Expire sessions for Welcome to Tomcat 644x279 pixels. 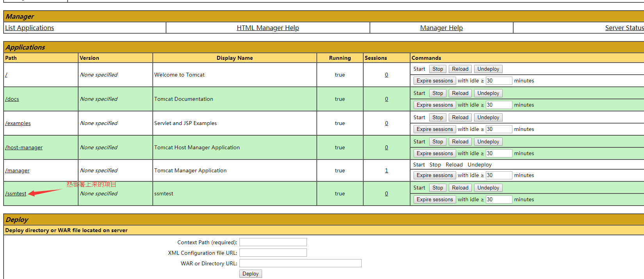(435, 80)
